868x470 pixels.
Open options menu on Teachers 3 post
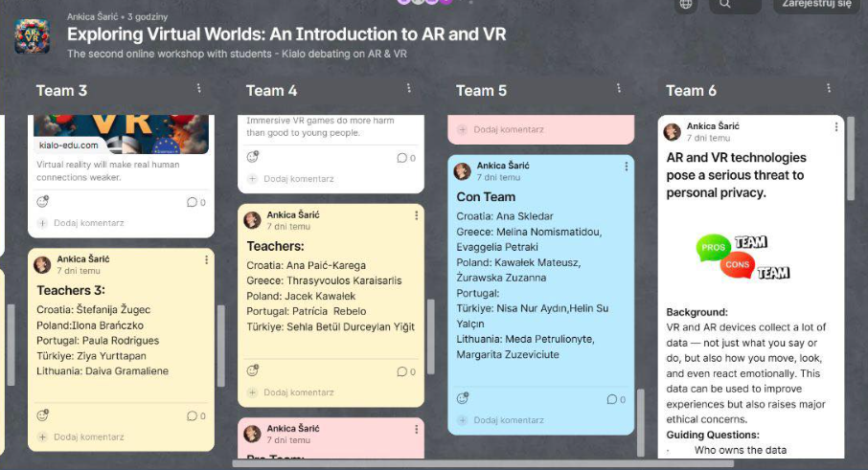click(x=206, y=259)
